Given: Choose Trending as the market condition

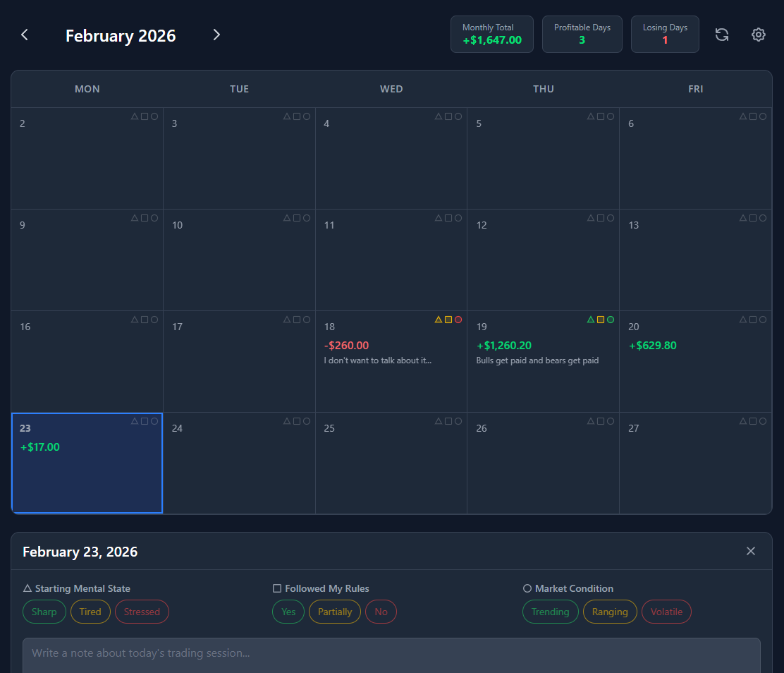Looking at the screenshot, I should click(551, 612).
